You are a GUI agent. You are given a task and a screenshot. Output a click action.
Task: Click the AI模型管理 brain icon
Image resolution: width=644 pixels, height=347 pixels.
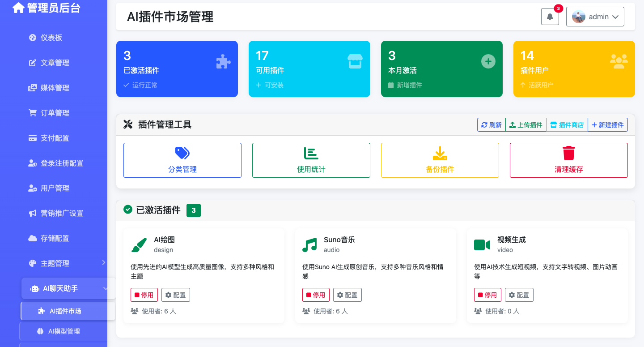40,331
